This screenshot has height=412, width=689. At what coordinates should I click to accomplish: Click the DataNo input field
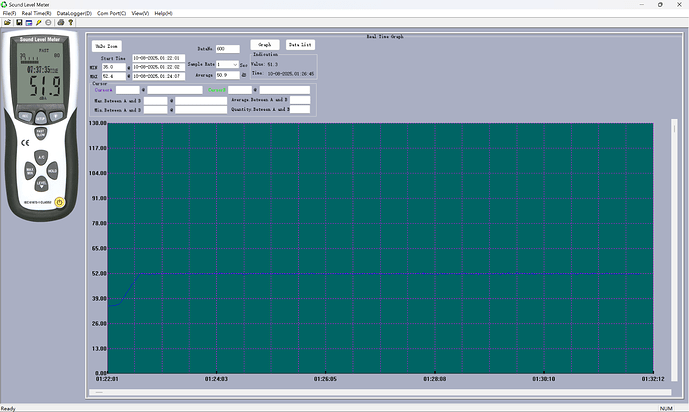point(227,48)
